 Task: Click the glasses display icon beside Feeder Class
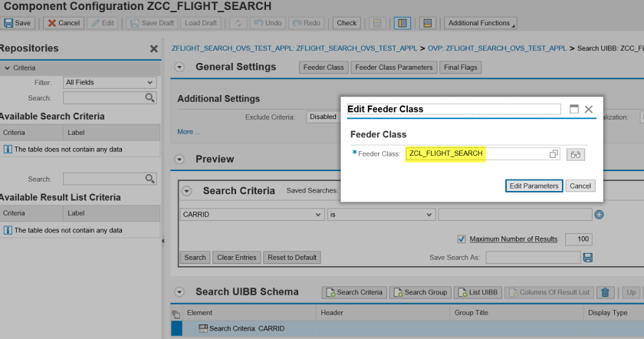click(576, 154)
